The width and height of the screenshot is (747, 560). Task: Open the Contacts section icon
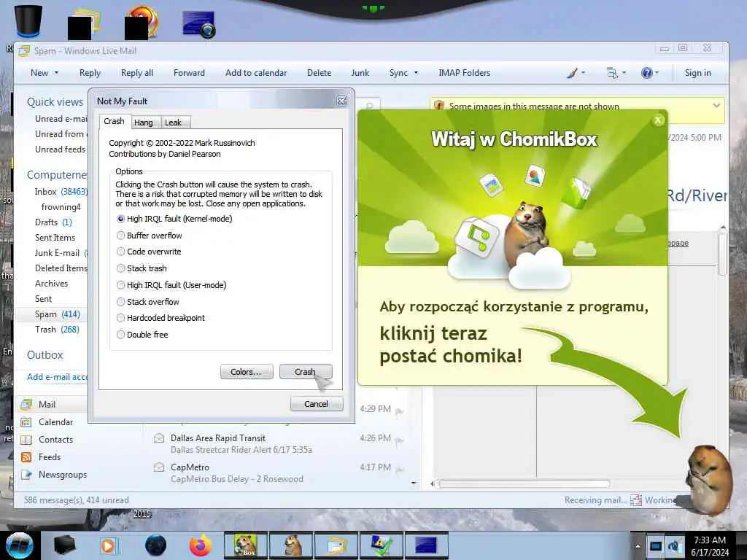(26, 440)
